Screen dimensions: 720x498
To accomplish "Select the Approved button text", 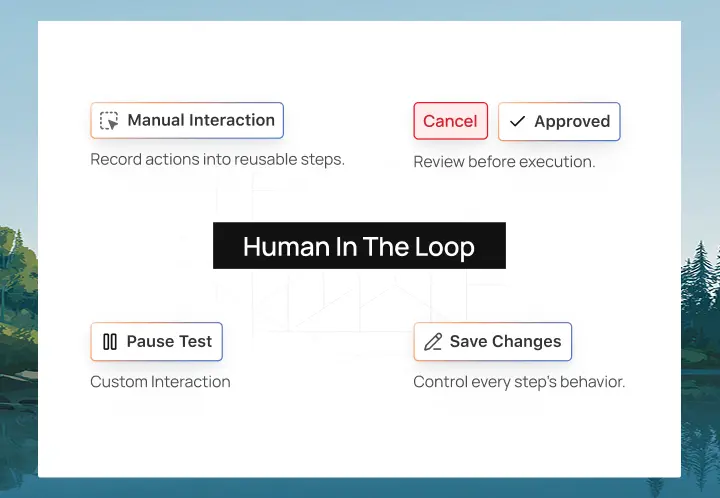I will click(571, 122).
